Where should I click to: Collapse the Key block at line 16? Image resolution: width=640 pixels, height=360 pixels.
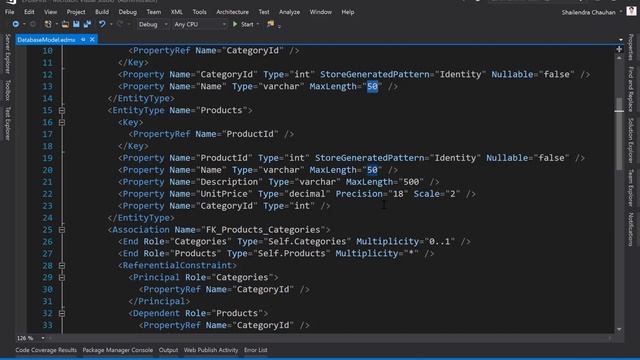62,122
